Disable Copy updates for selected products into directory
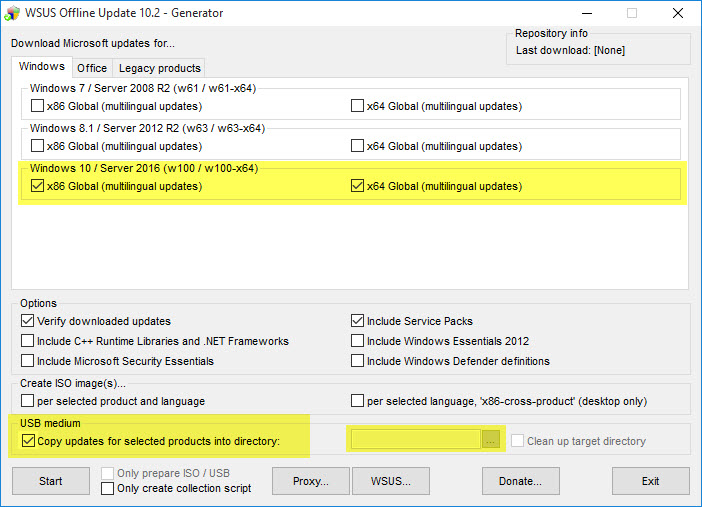Screen dimensions: 702x507 coord(28,441)
